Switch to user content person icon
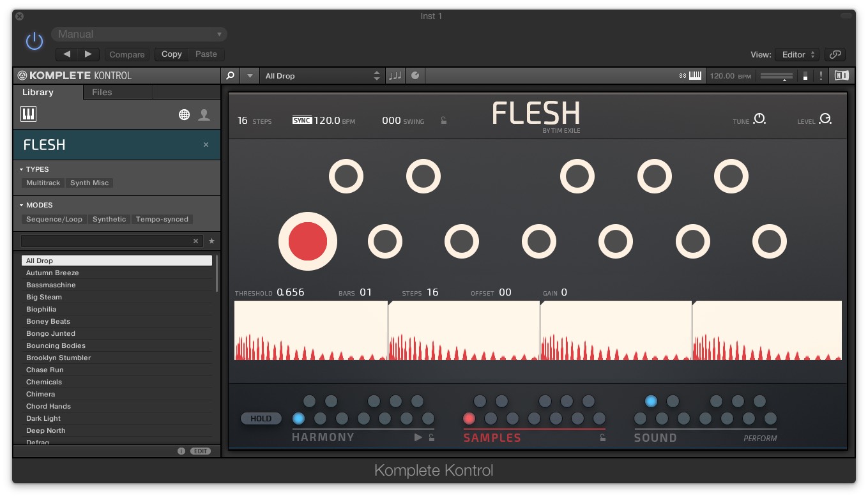 204,115
